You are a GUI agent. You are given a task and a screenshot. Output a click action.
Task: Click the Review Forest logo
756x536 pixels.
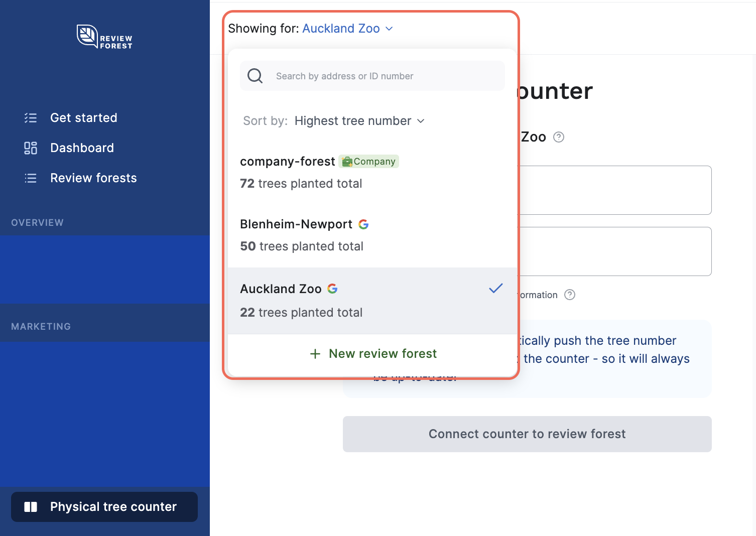(x=104, y=37)
